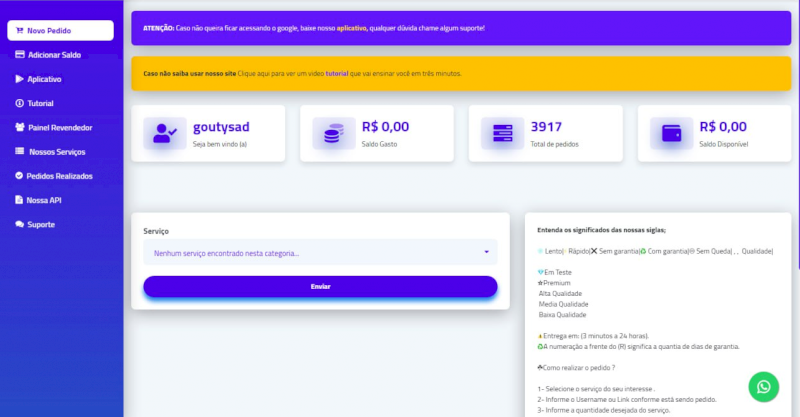Screen dimensions: 800x417
Task: Click the users icon beside Painel Revendedor
Action: (x=20, y=127)
